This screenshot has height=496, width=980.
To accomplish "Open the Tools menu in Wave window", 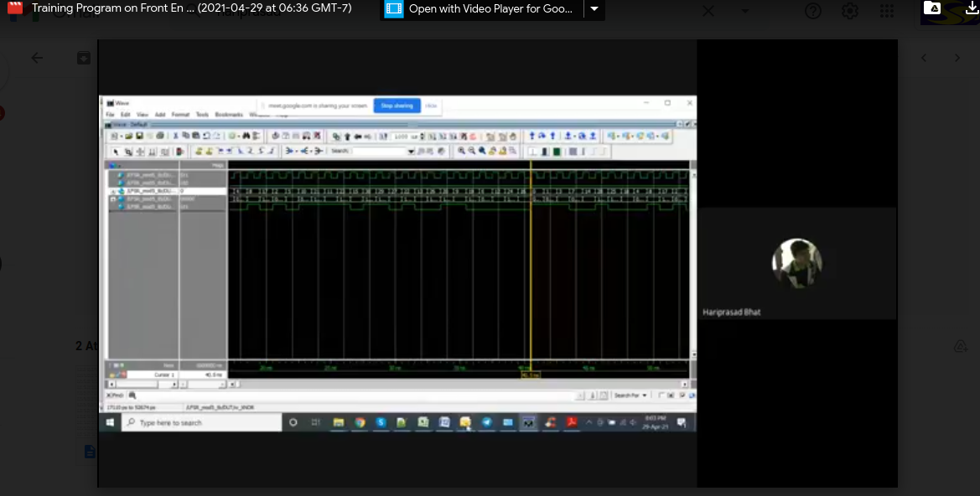I will pos(202,115).
